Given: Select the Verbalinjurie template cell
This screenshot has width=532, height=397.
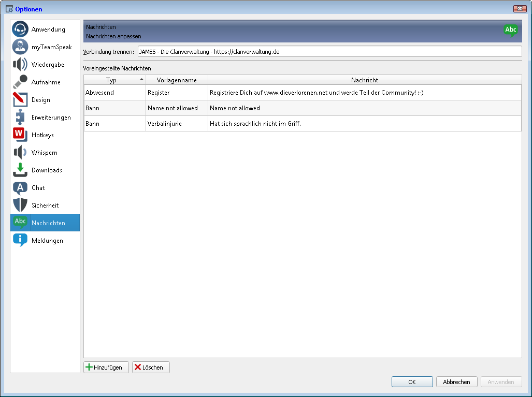Looking at the screenshot, I should tap(177, 124).
